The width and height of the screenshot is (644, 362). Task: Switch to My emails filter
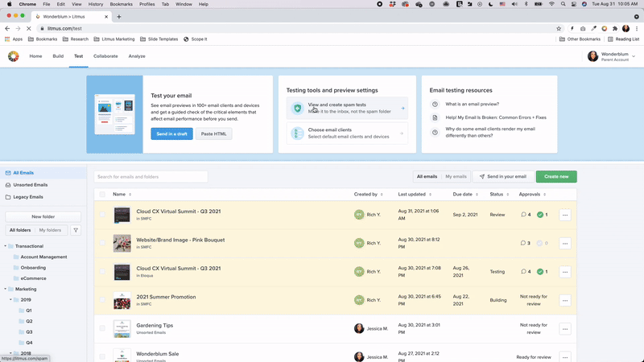tap(456, 176)
